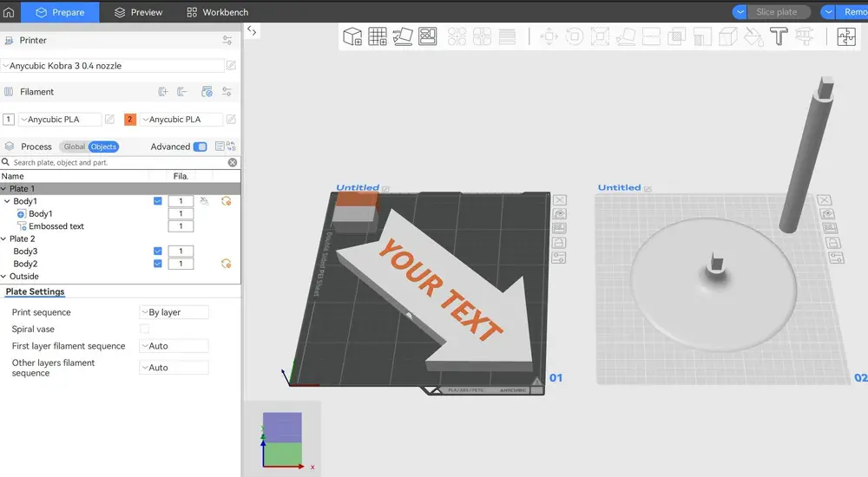Click the orange filament 2 color swatch

(x=130, y=119)
